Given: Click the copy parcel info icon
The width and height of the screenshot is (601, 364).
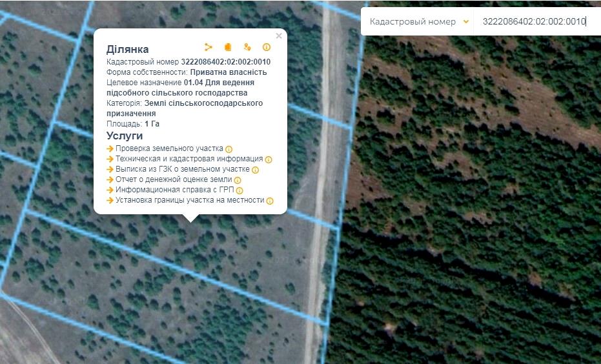Looking at the screenshot, I should pos(228,47).
